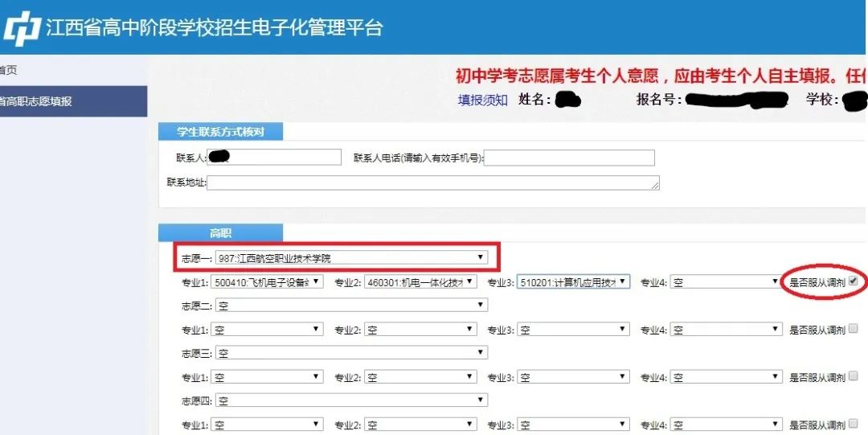Enable 是否服从调剂 checkbox for 志愿三
Viewport: 868px width, 435px height.
854,376
